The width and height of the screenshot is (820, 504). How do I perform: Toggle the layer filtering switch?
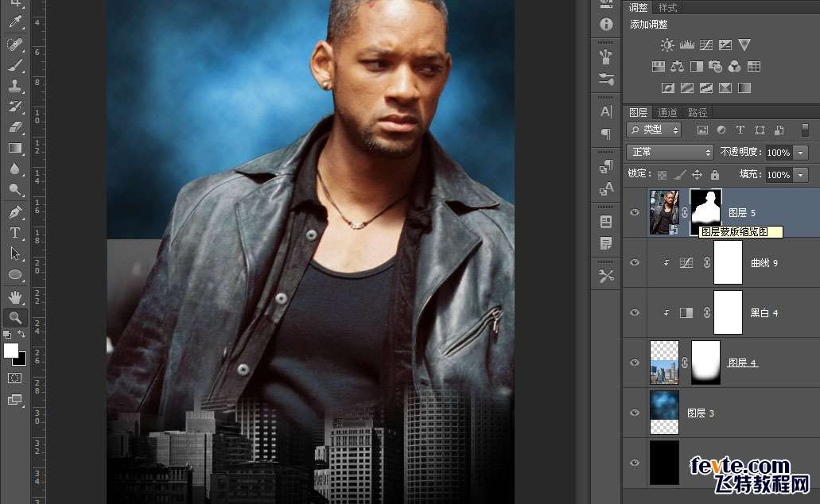click(805, 130)
